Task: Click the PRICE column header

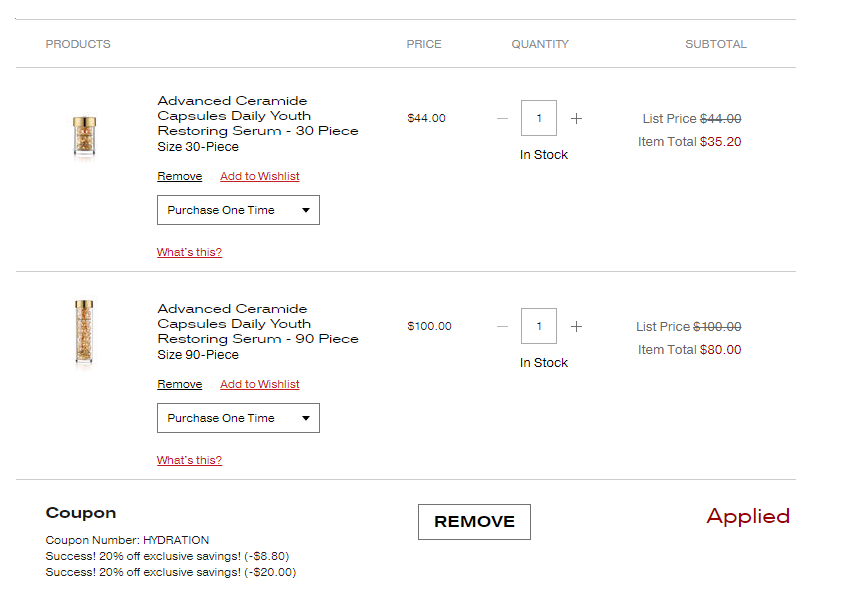Action: coord(424,44)
